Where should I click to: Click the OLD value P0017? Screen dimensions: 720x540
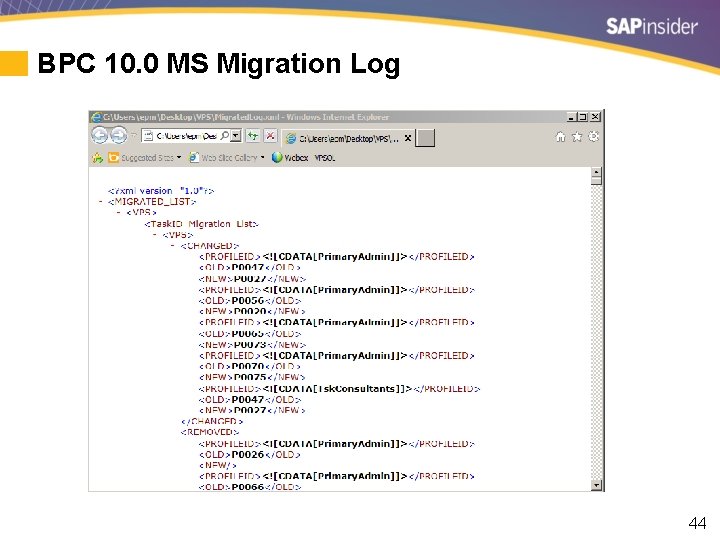pos(248,267)
